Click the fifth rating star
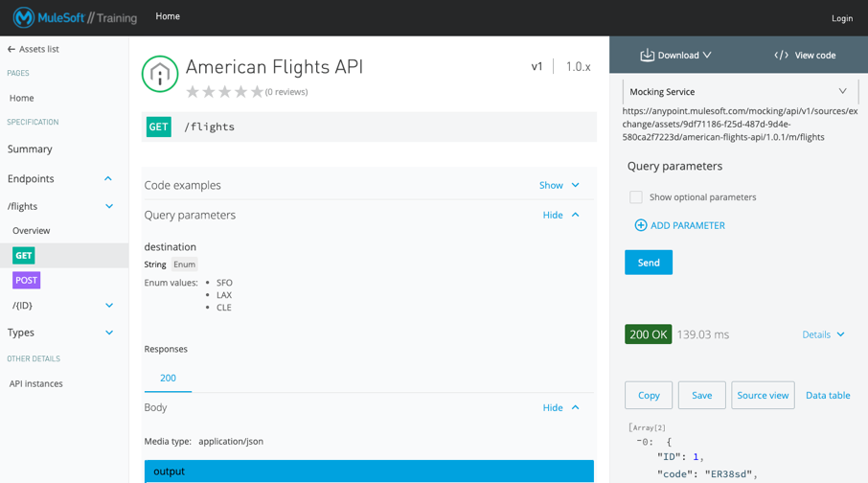Image resolution: width=868 pixels, height=483 pixels. (257, 91)
